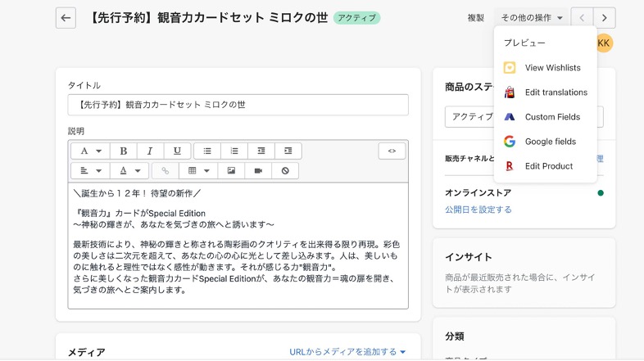Image resolution: width=644 pixels, height=361 pixels.
Task: Apply italic formatting in the editor
Action: tap(150, 151)
